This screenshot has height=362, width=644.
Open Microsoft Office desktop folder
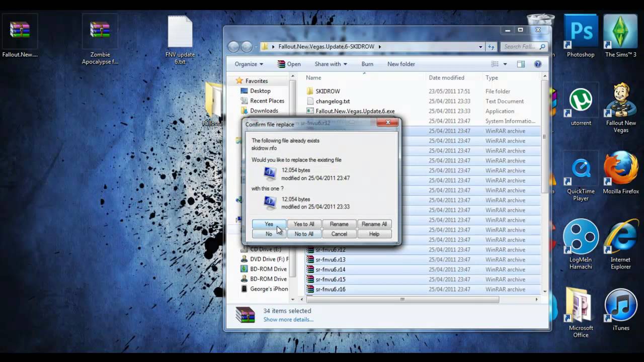[581, 313]
